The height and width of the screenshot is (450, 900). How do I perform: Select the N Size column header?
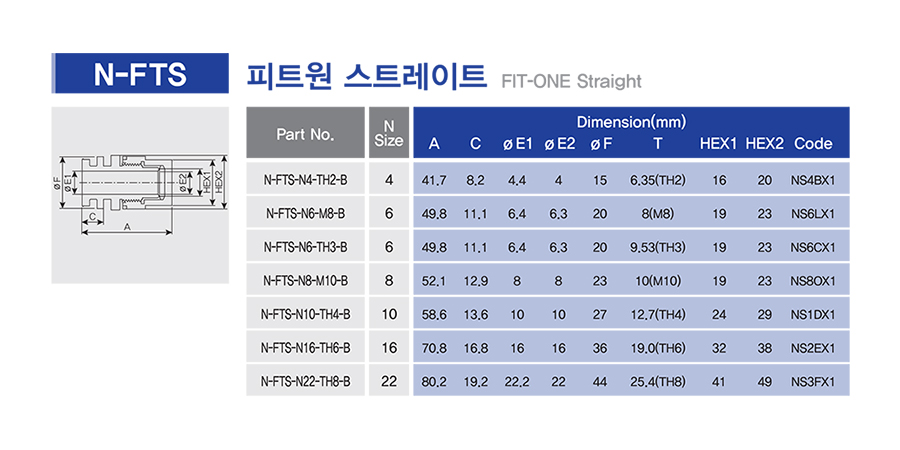click(x=389, y=133)
